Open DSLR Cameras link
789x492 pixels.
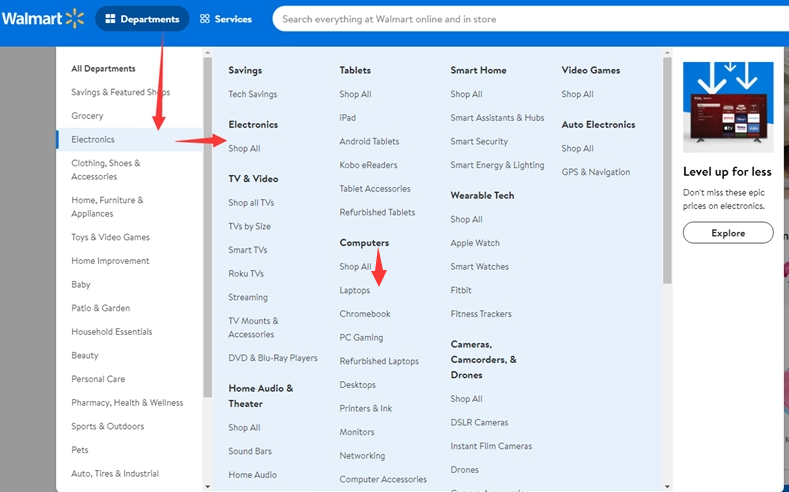pos(479,423)
